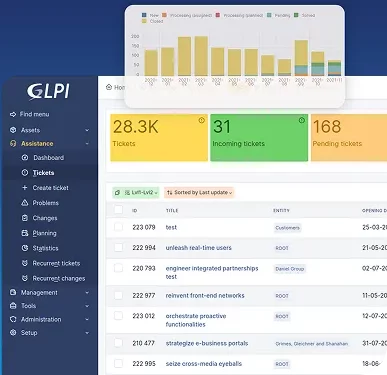Click the info icon on Incoming tickets card
This screenshot has width=387, height=375.
(x=302, y=120)
